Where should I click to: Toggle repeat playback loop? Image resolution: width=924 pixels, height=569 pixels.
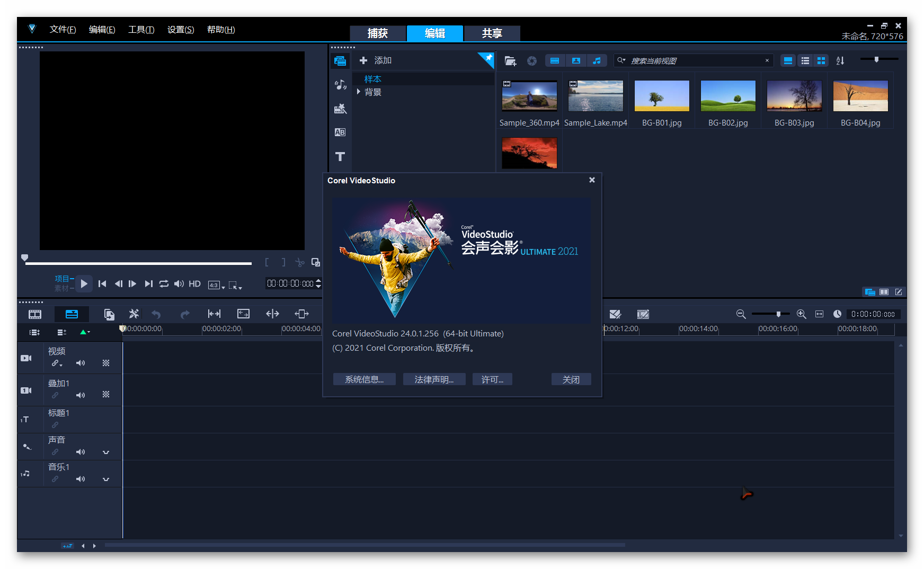(x=164, y=284)
